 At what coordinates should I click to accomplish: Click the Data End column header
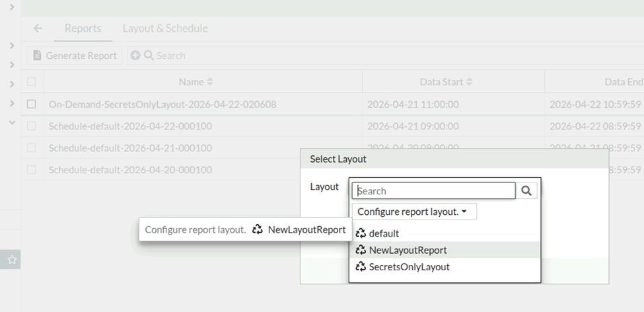tap(594, 82)
